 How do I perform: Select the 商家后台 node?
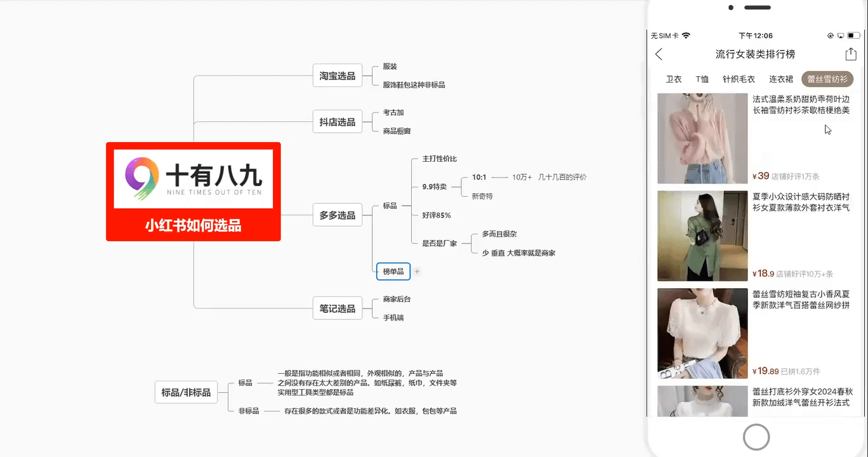[x=397, y=299]
